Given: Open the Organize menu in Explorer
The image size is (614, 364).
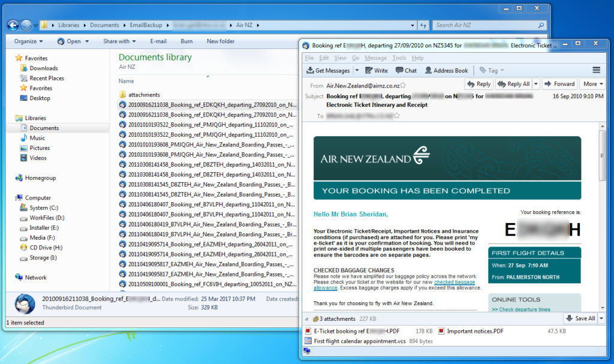Looking at the screenshot, I should pos(28,41).
